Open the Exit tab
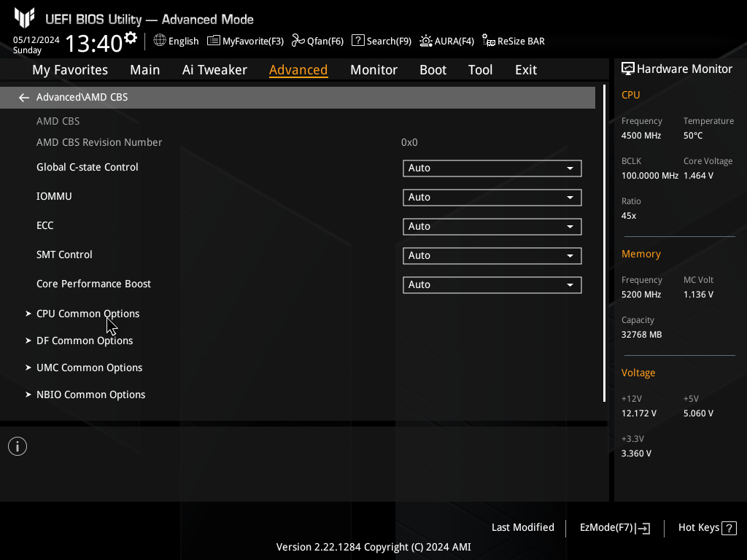Image resolution: width=747 pixels, height=560 pixels. coord(526,70)
